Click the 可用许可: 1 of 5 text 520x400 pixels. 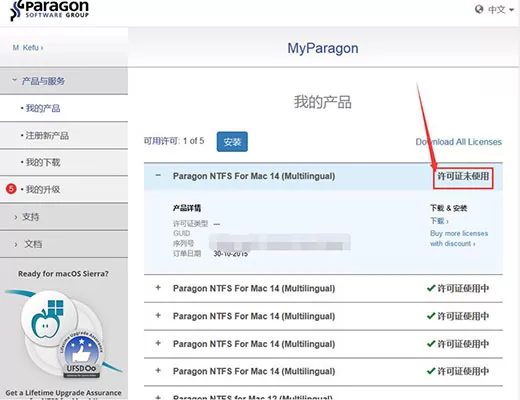click(x=174, y=141)
